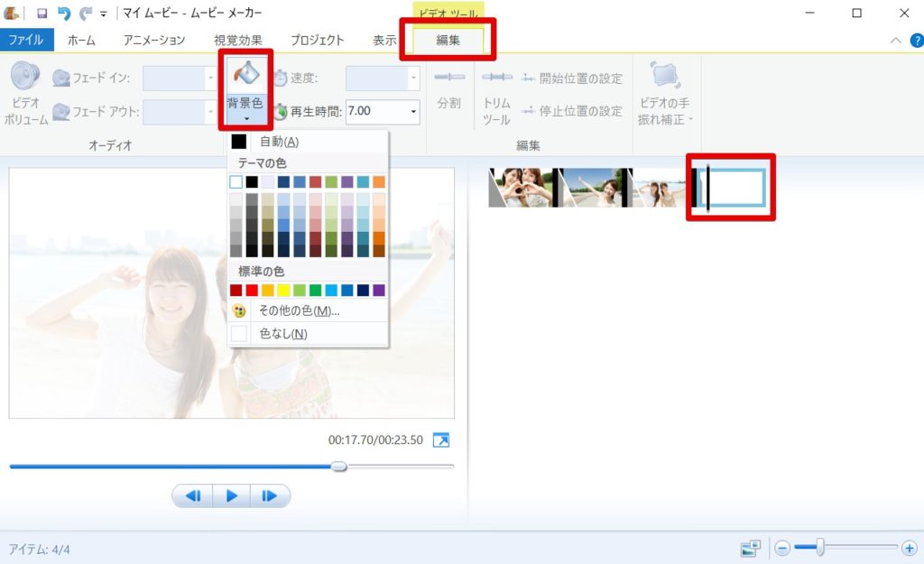Image resolution: width=924 pixels, height=564 pixels.
Task: Pick the dark blue theme color swatch in the top row
Action: click(x=283, y=181)
